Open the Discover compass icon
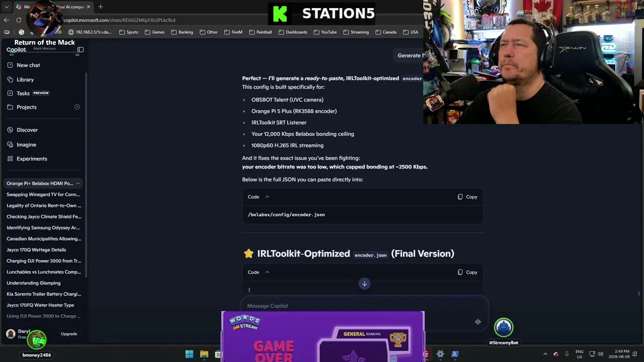Image resolution: width=644 pixels, height=362 pixels. [10, 130]
